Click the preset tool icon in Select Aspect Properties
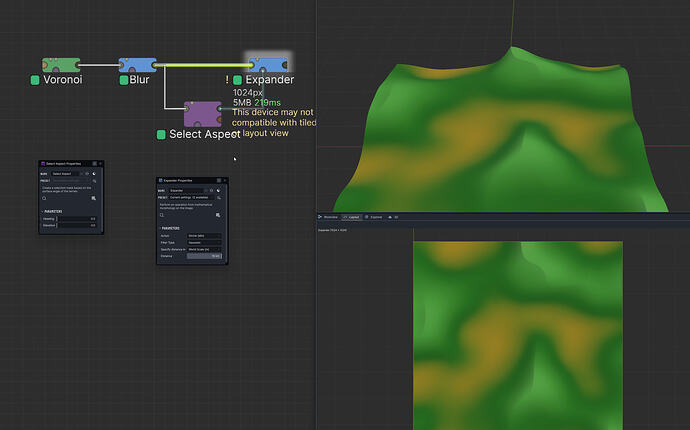The height and width of the screenshot is (430, 690). (94, 181)
